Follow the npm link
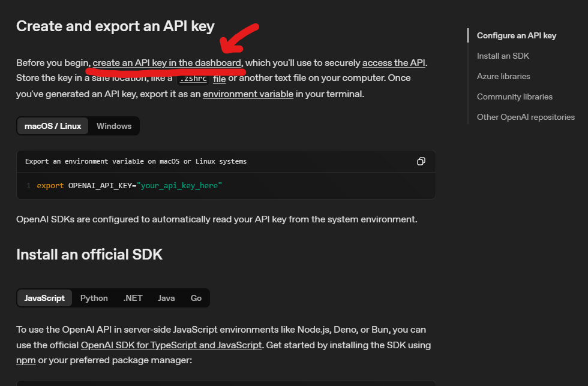 tap(26, 360)
